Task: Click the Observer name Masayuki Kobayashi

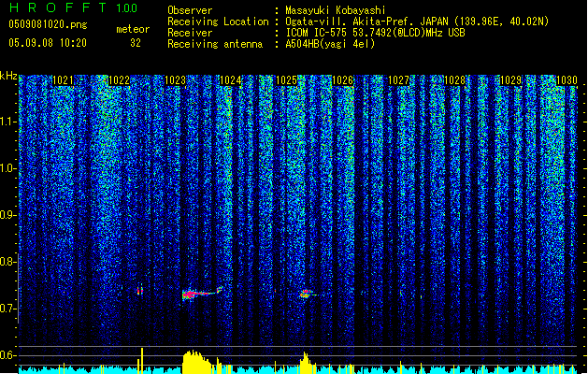Action: [x=336, y=10]
